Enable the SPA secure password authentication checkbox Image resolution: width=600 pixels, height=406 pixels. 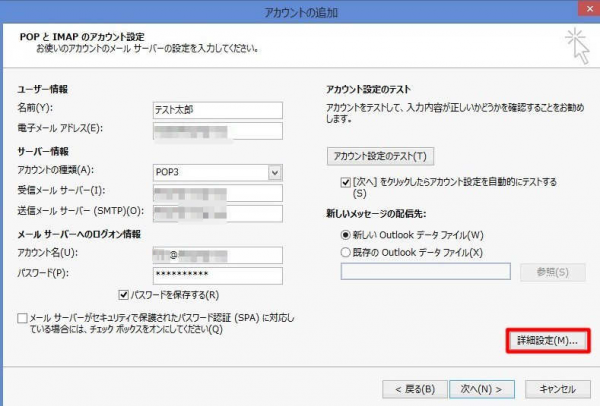23,317
